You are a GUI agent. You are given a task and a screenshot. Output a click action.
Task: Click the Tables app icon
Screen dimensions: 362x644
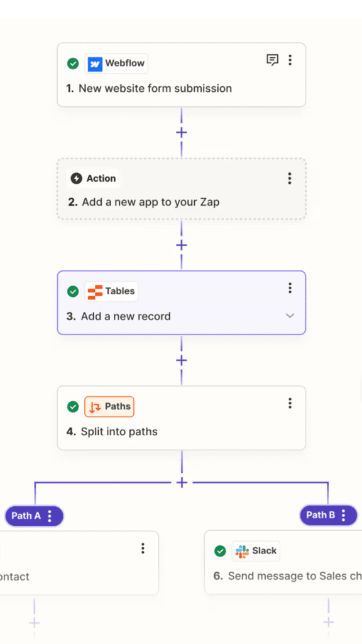point(95,292)
